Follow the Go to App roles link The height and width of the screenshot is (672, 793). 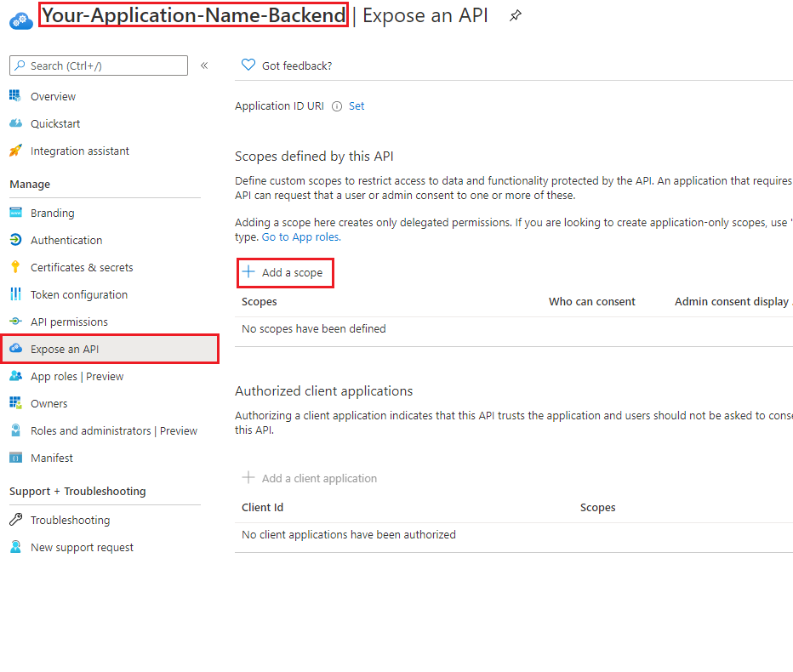[301, 237]
